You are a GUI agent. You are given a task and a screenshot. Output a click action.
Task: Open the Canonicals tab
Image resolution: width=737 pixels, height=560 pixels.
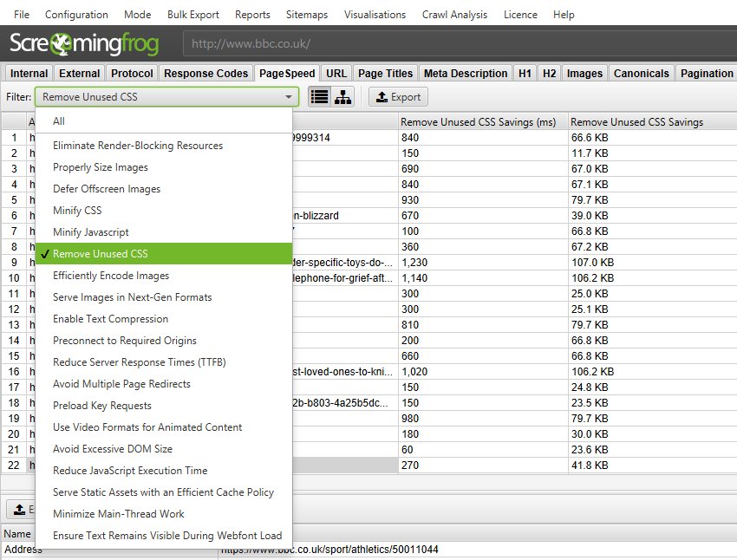641,74
